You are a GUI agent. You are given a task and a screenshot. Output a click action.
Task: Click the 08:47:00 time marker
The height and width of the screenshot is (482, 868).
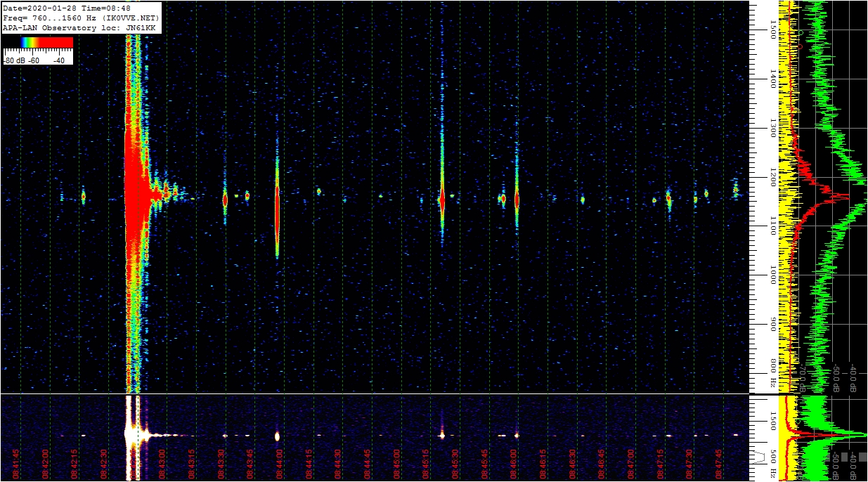pos(630,464)
